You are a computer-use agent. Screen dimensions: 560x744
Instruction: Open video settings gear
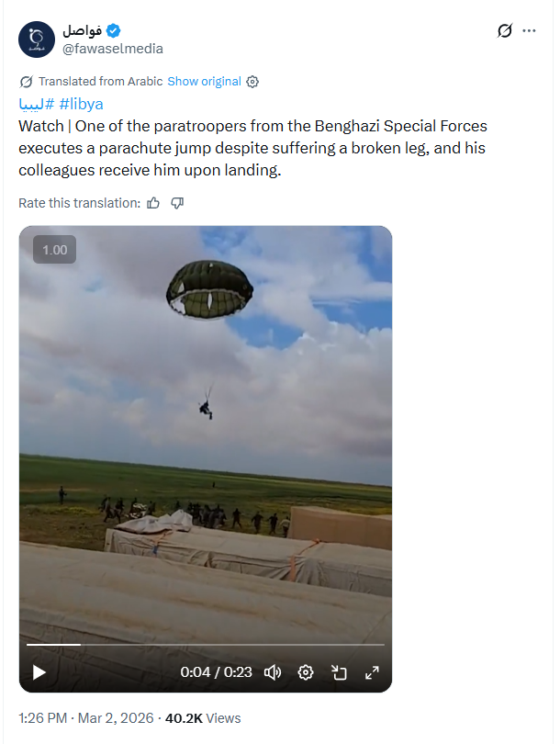tap(306, 672)
